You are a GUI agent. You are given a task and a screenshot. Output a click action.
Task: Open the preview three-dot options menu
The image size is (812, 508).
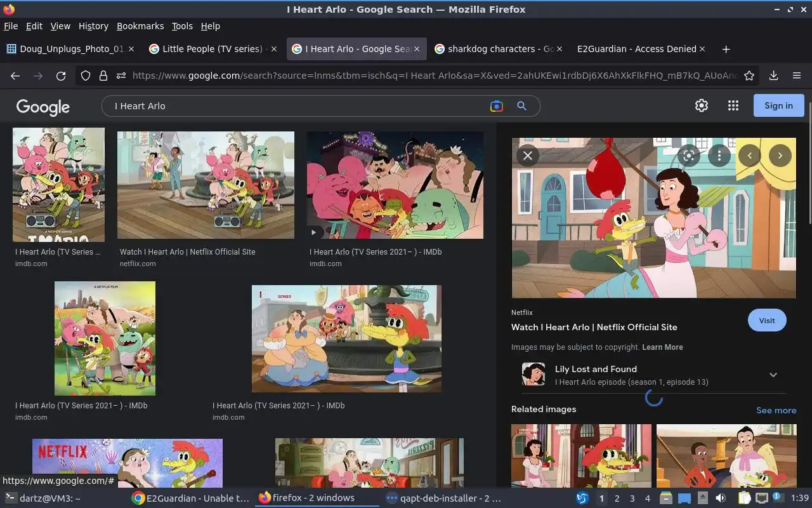(719, 156)
